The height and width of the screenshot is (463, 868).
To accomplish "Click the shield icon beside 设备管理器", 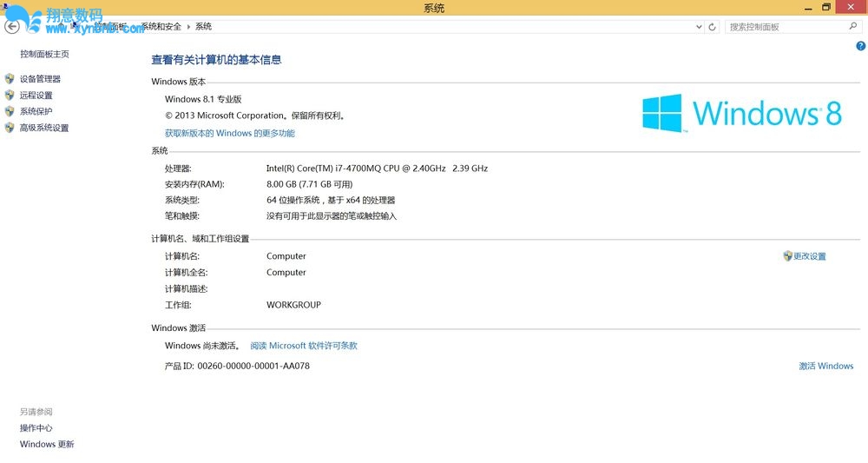I will (x=10, y=79).
